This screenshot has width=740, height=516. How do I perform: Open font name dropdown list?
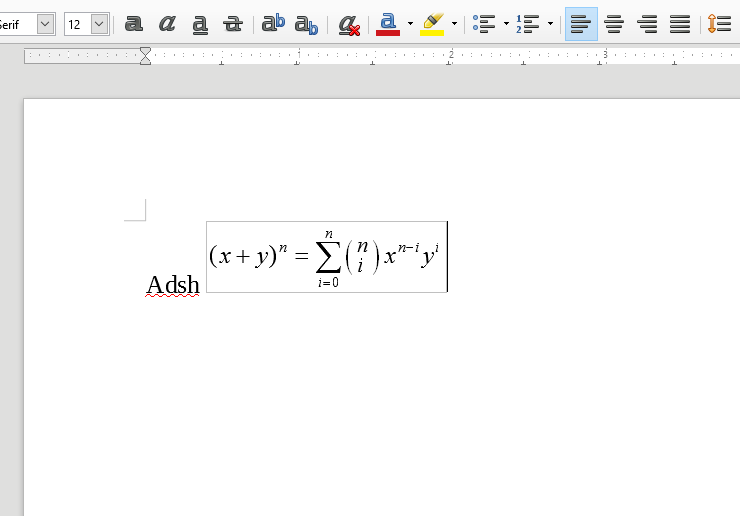45,24
